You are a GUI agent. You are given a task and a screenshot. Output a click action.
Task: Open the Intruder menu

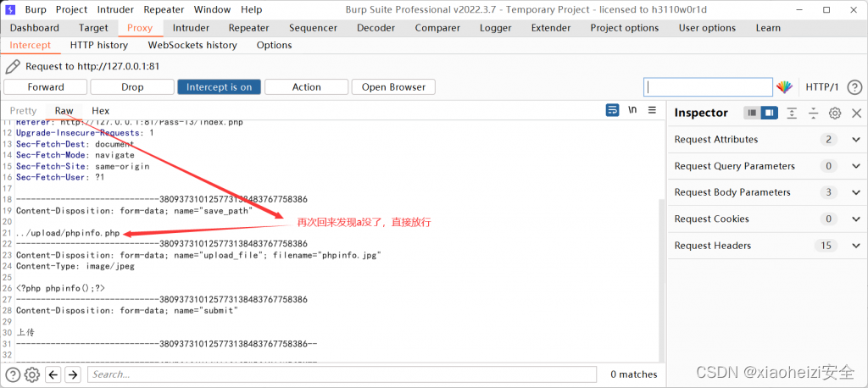[x=115, y=9]
